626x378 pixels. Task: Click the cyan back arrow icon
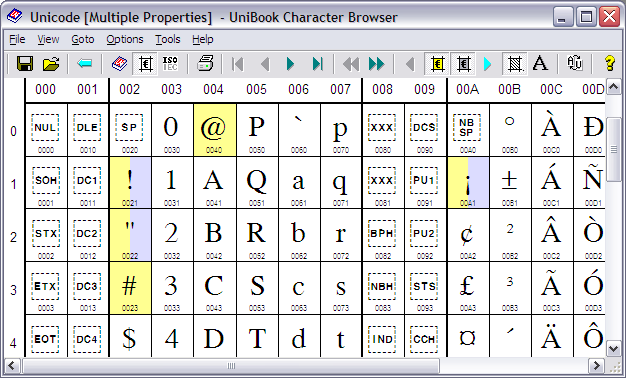85,63
